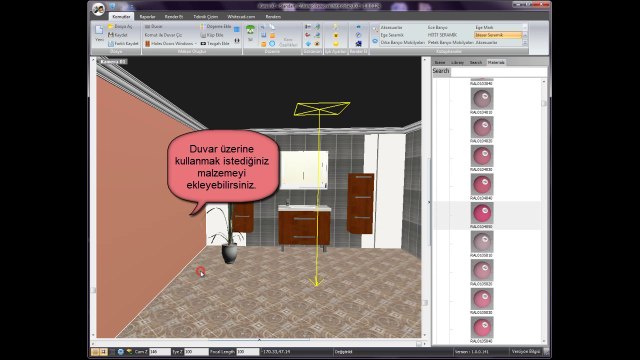Click orange box icon bottom-left of Düzenle
640x360 pixels.
coord(264,44)
